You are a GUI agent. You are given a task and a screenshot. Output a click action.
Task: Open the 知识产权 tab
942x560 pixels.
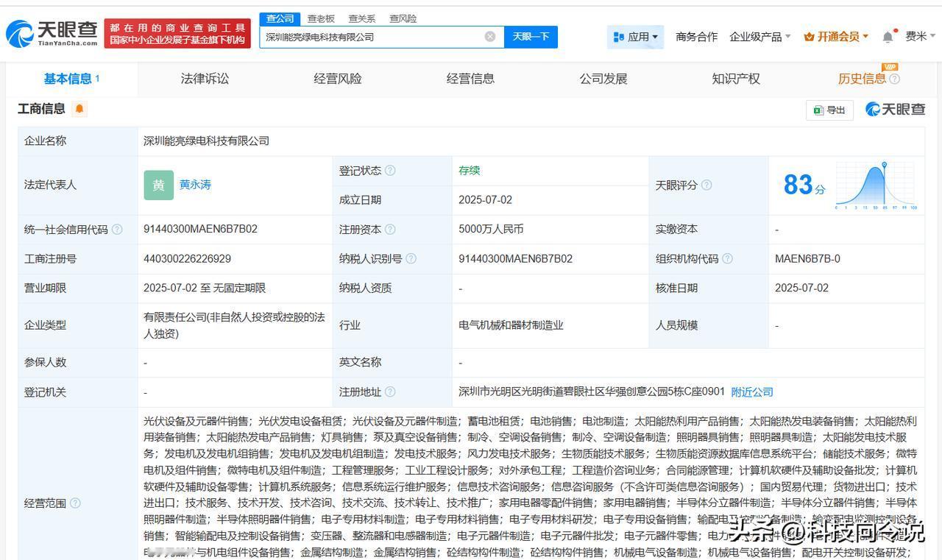click(736, 79)
